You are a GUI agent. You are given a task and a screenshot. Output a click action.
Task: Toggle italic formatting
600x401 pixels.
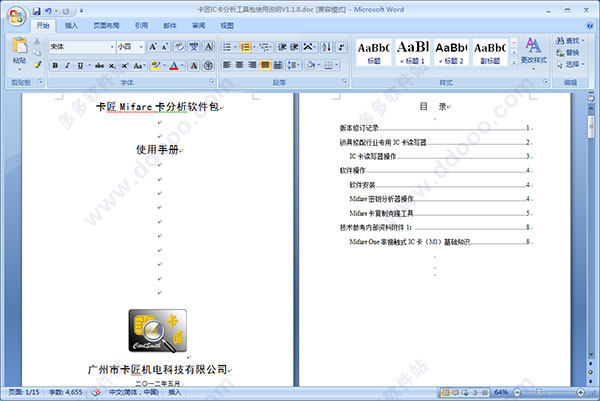[67, 65]
